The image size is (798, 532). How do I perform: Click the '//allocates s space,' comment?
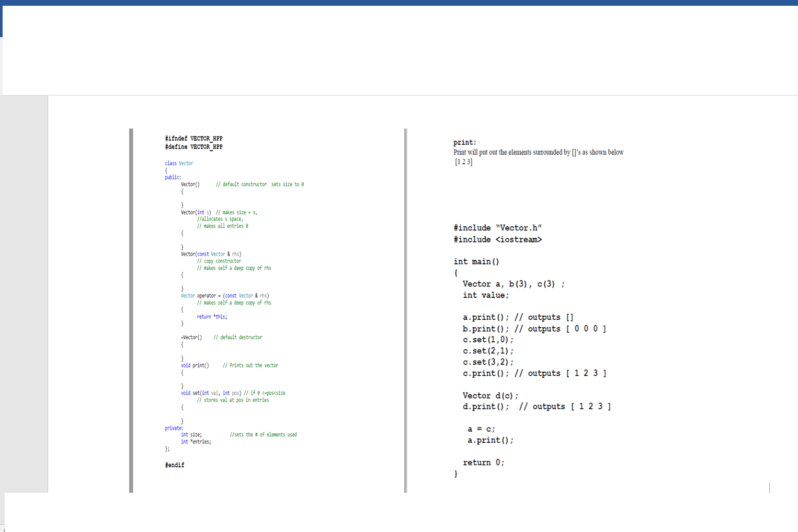point(220,219)
